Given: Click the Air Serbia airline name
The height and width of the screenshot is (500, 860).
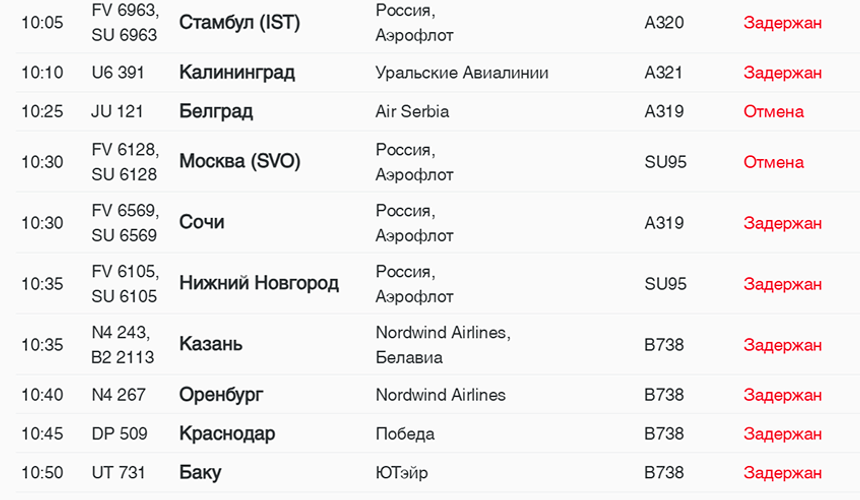Looking at the screenshot, I should (412, 112).
